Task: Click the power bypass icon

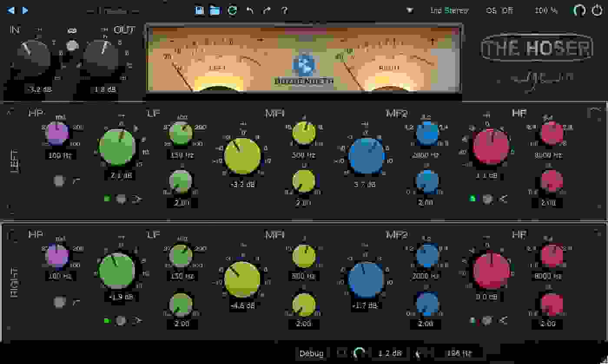Action: [598, 10]
